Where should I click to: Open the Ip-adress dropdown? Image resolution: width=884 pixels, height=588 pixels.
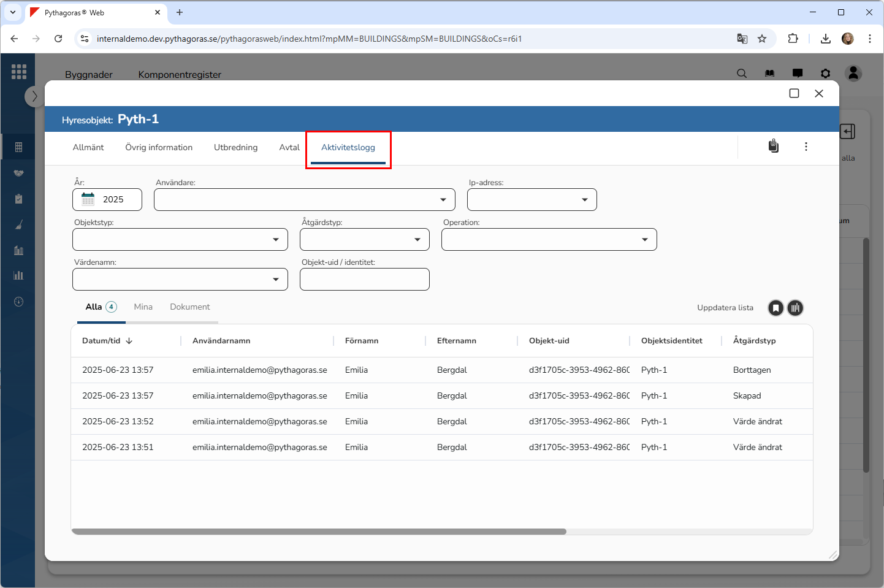[x=584, y=200]
